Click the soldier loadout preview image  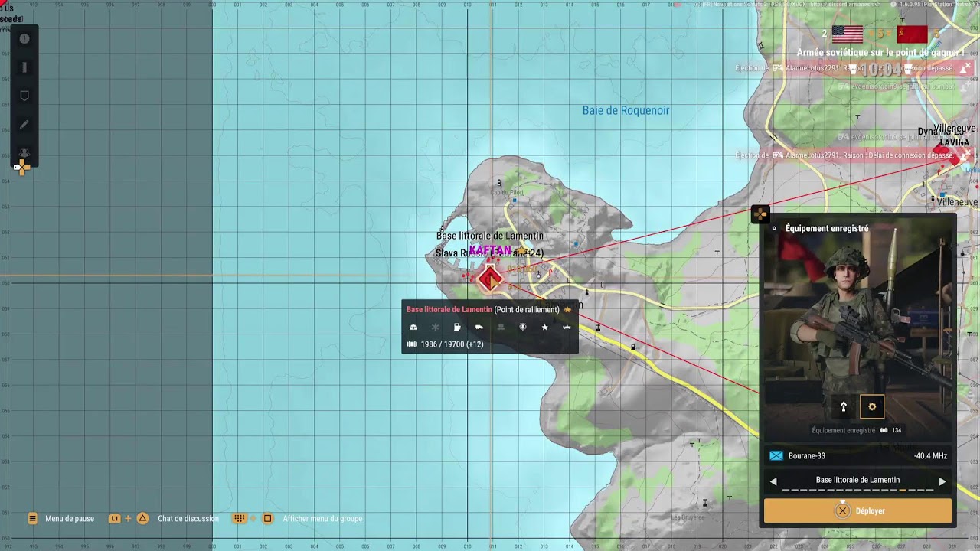(x=857, y=329)
